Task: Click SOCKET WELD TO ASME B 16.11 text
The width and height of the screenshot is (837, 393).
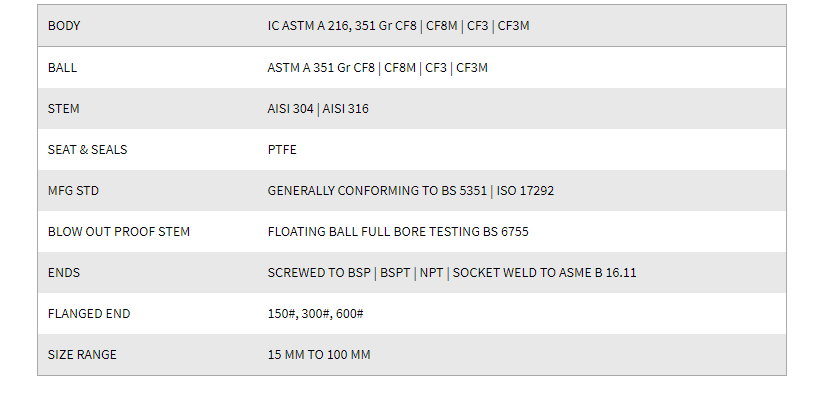Action: 544,273
